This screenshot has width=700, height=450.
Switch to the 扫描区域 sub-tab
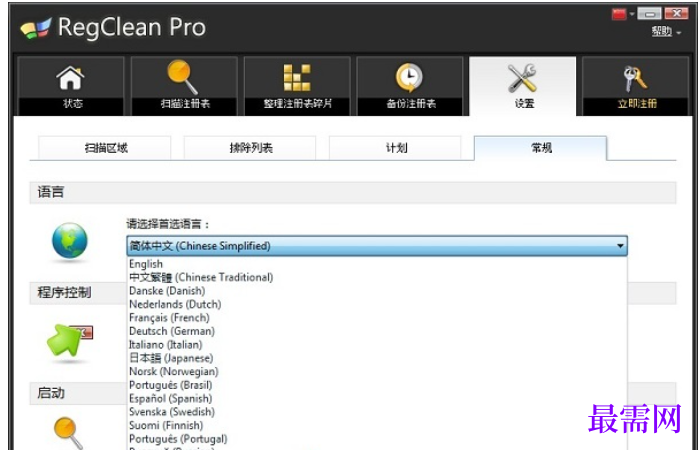tap(105, 148)
